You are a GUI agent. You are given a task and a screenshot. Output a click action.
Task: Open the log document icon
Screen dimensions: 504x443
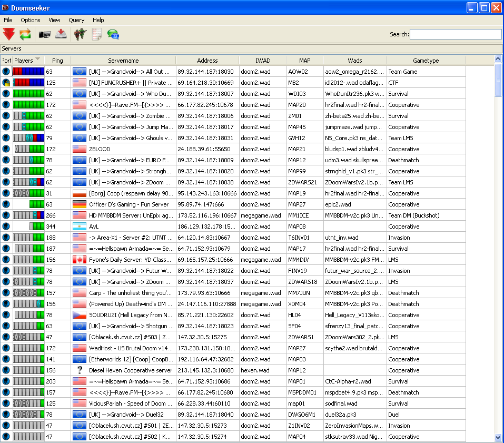(x=96, y=34)
